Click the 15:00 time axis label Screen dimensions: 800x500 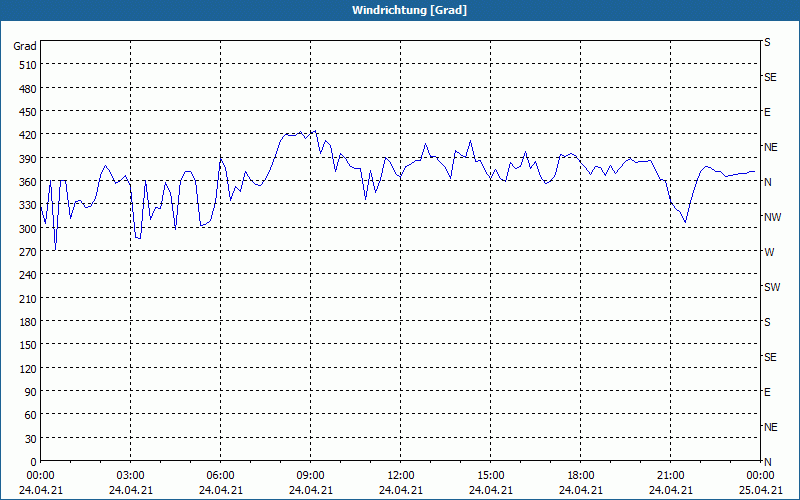click(x=491, y=476)
